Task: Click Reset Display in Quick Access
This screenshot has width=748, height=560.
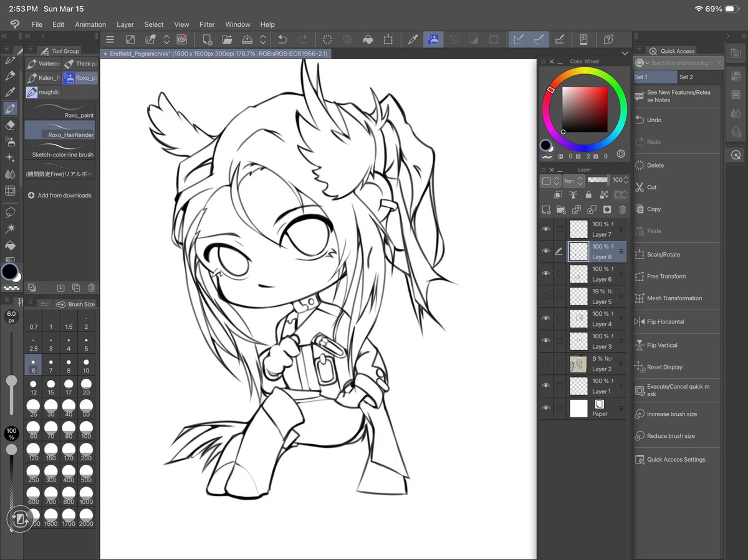Action: pos(677,367)
